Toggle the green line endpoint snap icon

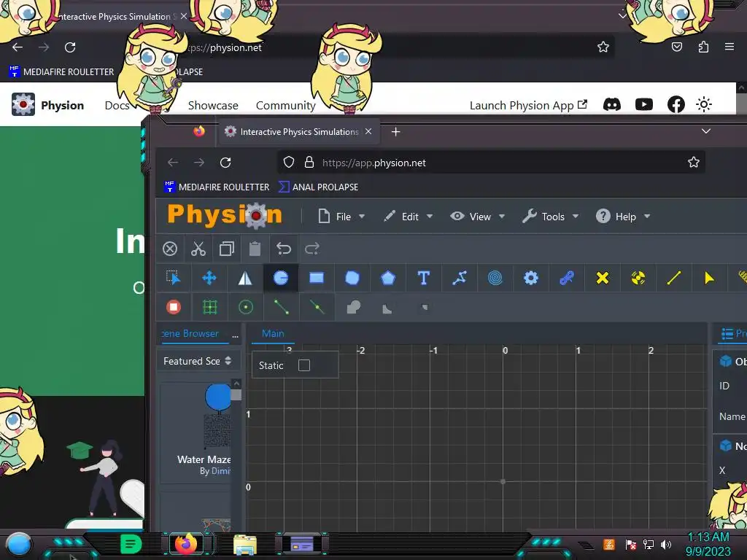pyautogui.click(x=281, y=307)
